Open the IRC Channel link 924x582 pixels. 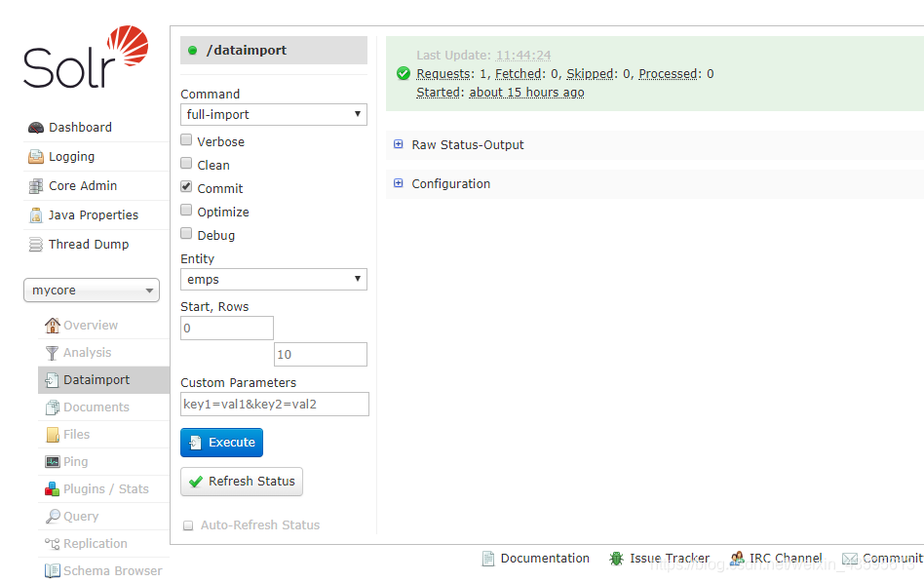click(786, 559)
